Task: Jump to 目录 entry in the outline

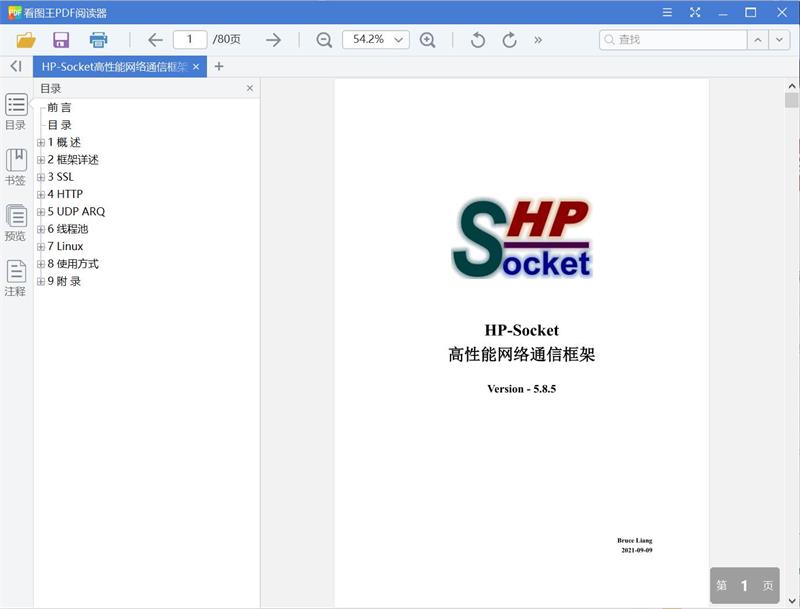Action: point(59,125)
